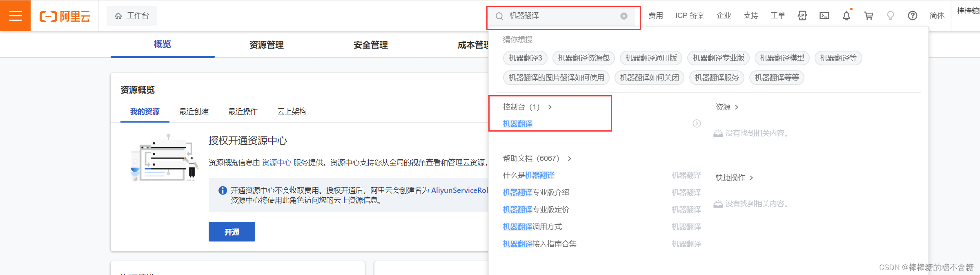Screen dimensions: 980x275
Task: Choose suggestion 机器翻译资源包
Action: click(x=584, y=58)
